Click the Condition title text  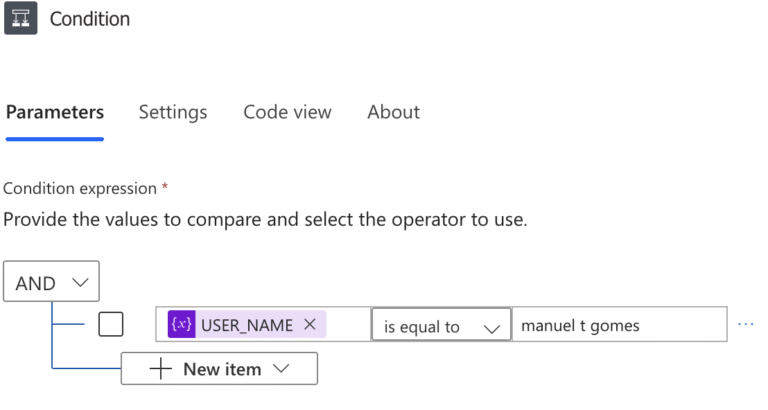90,19
